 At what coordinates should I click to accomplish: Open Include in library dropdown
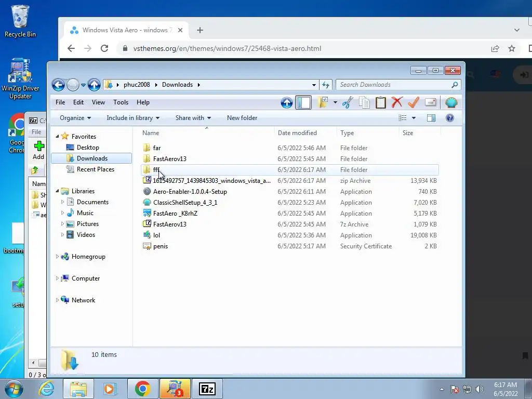[133, 118]
